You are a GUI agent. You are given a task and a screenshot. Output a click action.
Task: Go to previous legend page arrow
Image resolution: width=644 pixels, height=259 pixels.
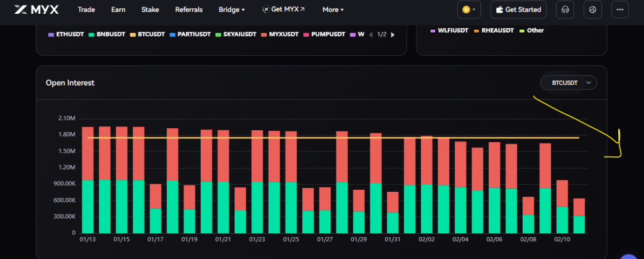click(370, 35)
